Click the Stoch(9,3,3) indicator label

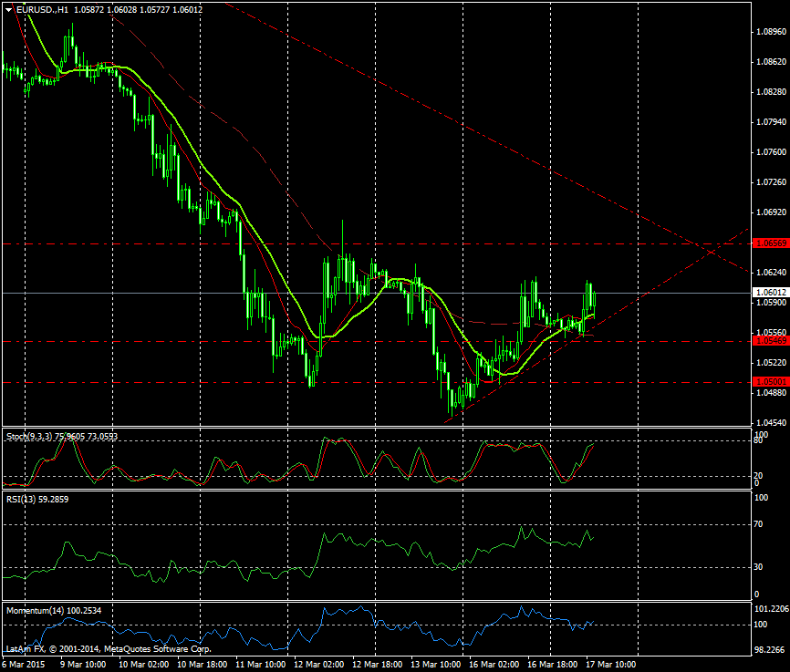point(28,437)
